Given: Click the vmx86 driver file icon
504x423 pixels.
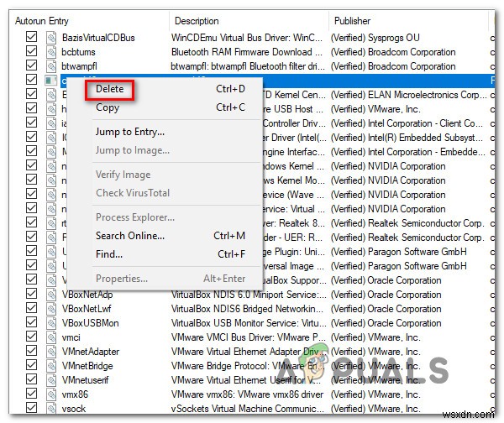Looking at the screenshot, I should pos(51,394).
